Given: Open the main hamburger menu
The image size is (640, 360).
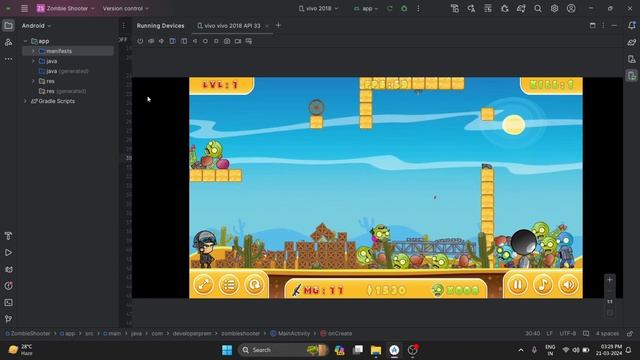Looking at the screenshot, I should (x=24, y=8).
